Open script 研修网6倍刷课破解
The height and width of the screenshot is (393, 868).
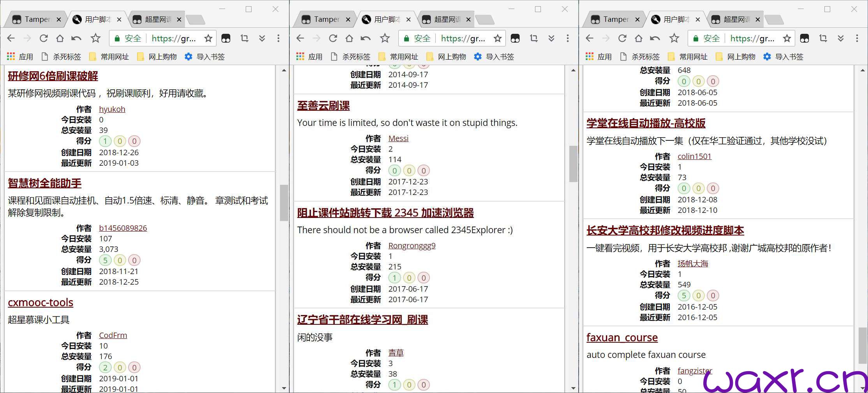pos(53,76)
